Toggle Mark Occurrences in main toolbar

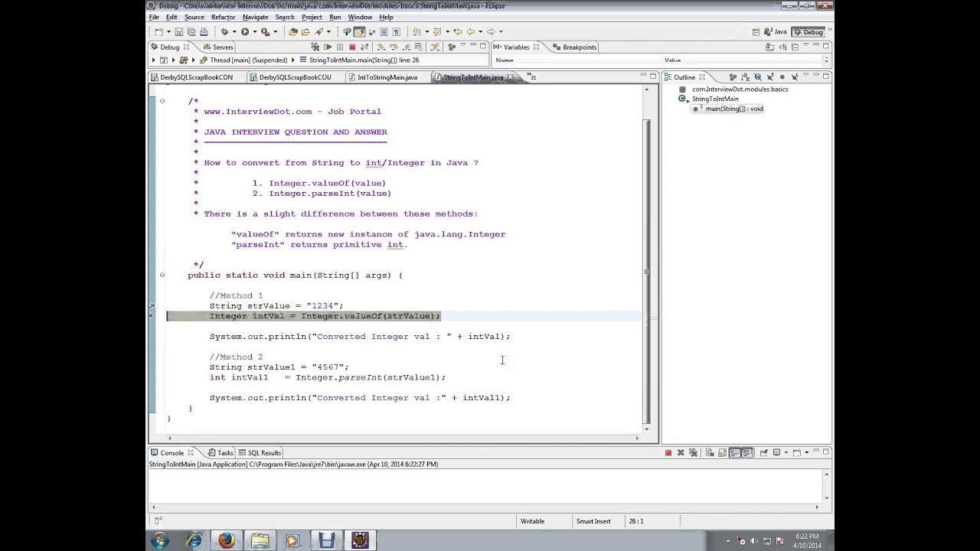point(359,31)
